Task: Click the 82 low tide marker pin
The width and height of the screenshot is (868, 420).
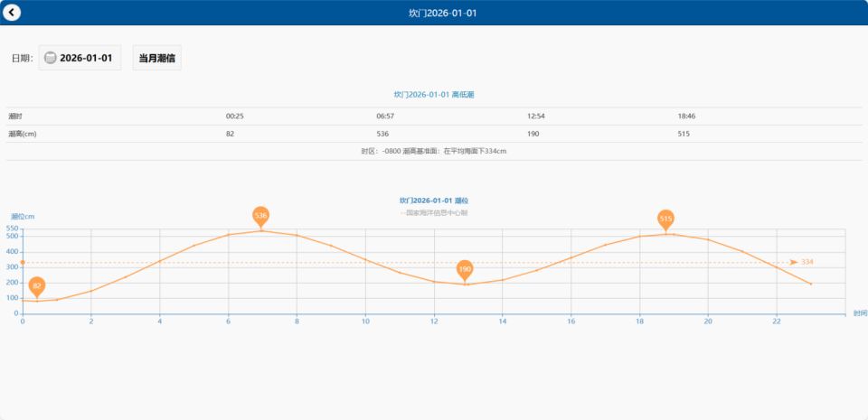Action: click(37, 288)
